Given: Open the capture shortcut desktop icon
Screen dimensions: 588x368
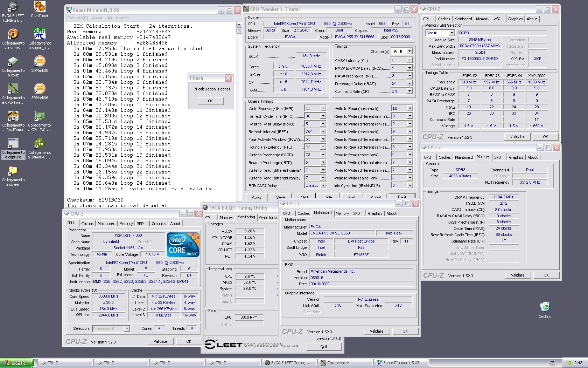Looking at the screenshot, I should pyautogui.click(x=13, y=148).
